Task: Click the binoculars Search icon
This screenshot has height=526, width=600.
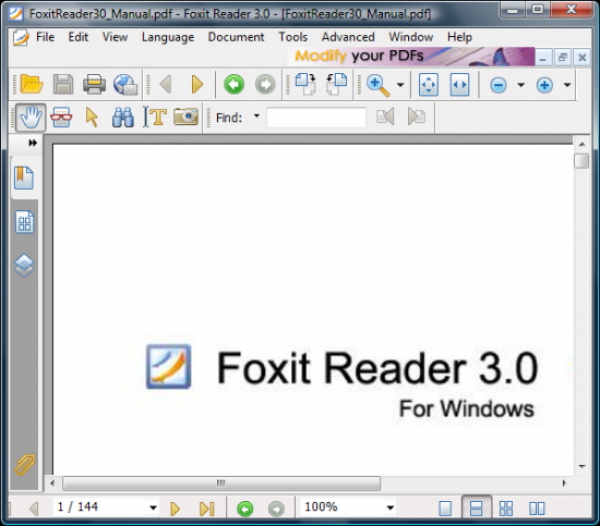Action: (x=123, y=117)
